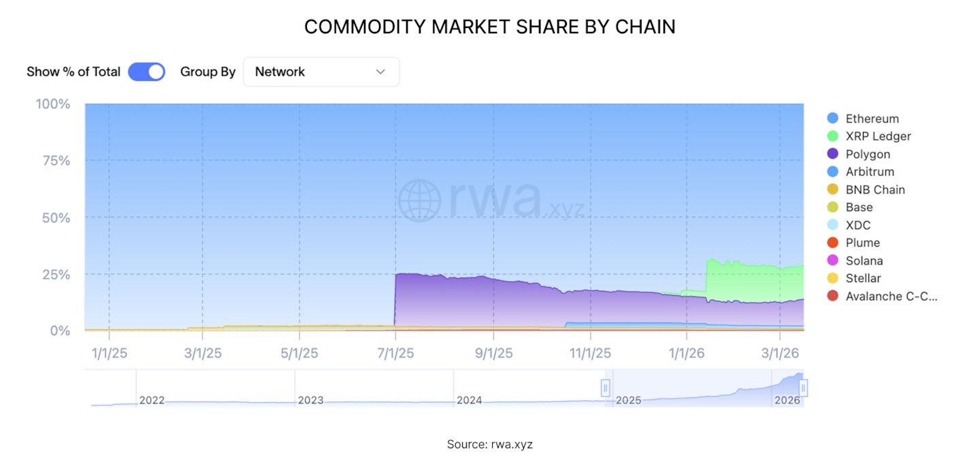The image size is (980, 466).
Task: Click the Ethereum label text in the legend
Action: pyautogui.click(x=871, y=118)
